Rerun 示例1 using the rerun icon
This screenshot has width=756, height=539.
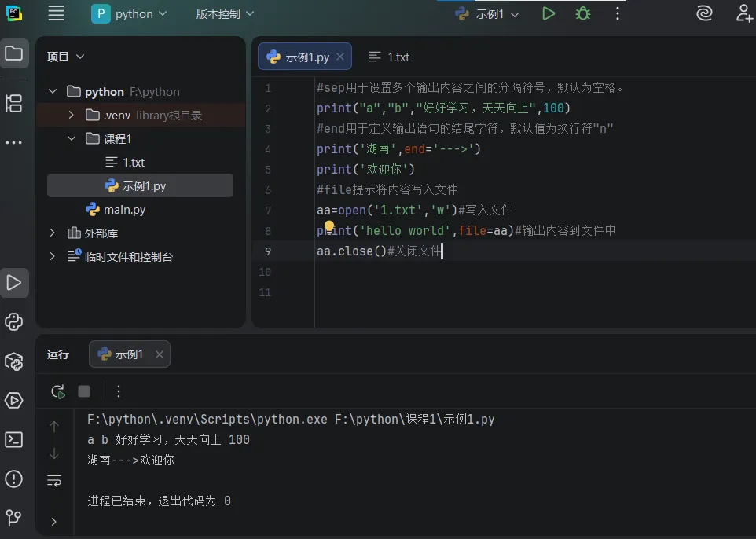58,391
